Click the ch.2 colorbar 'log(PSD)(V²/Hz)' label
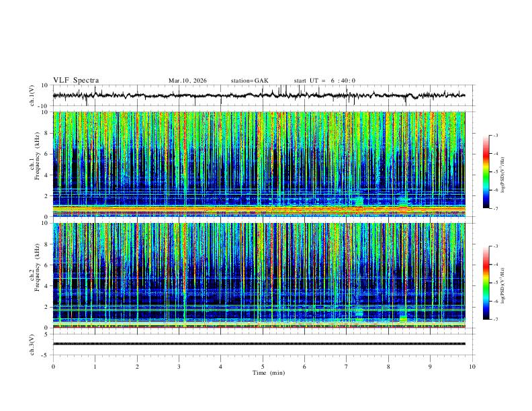 tap(503, 285)
